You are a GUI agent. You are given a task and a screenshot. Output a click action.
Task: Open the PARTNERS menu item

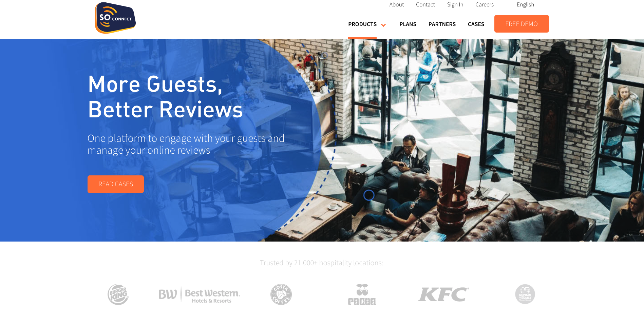tap(442, 24)
